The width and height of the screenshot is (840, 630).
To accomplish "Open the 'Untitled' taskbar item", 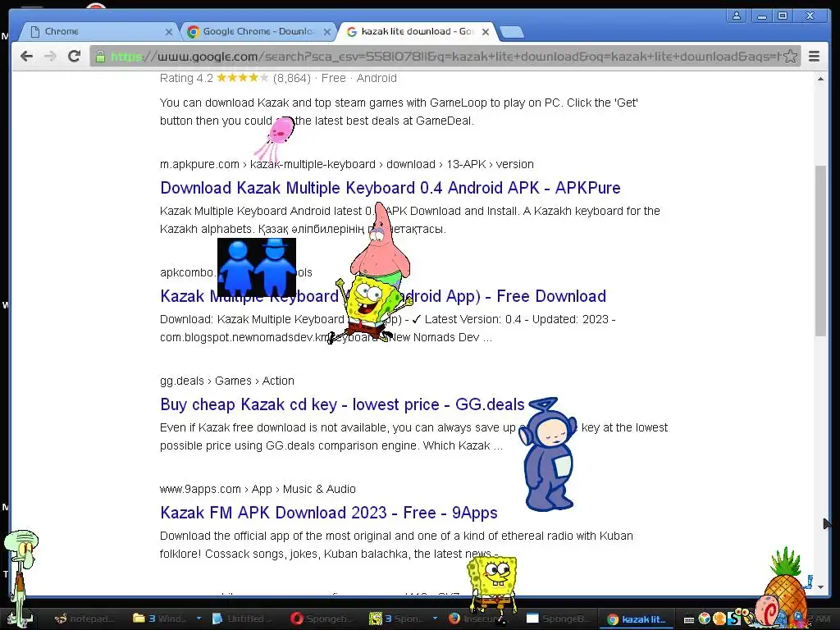I will coord(242,619).
